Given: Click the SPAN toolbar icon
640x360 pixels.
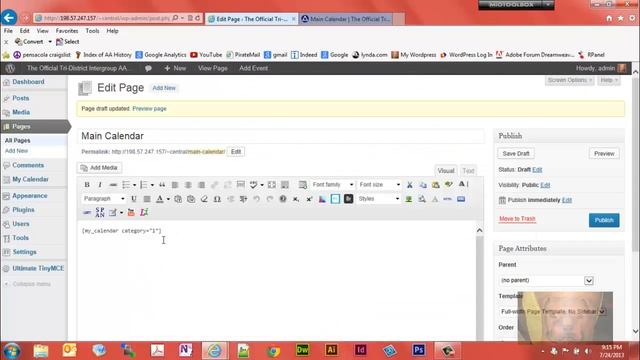Looking at the screenshot, I should pyautogui.click(x=100, y=212).
